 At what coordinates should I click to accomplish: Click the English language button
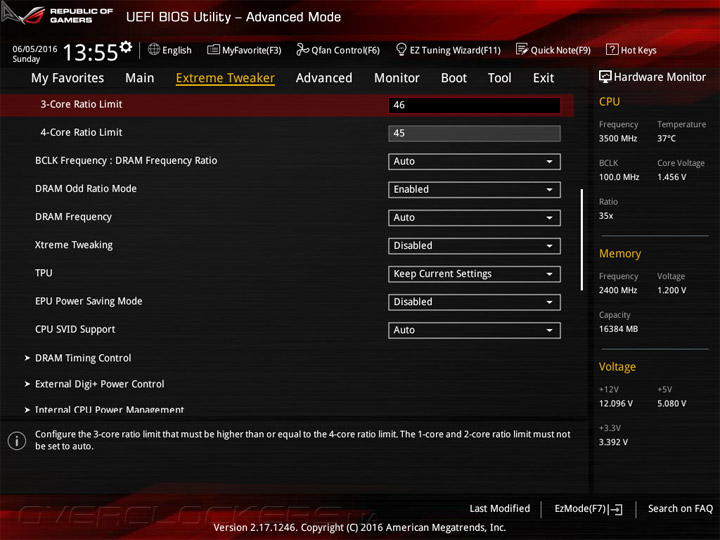pos(170,50)
